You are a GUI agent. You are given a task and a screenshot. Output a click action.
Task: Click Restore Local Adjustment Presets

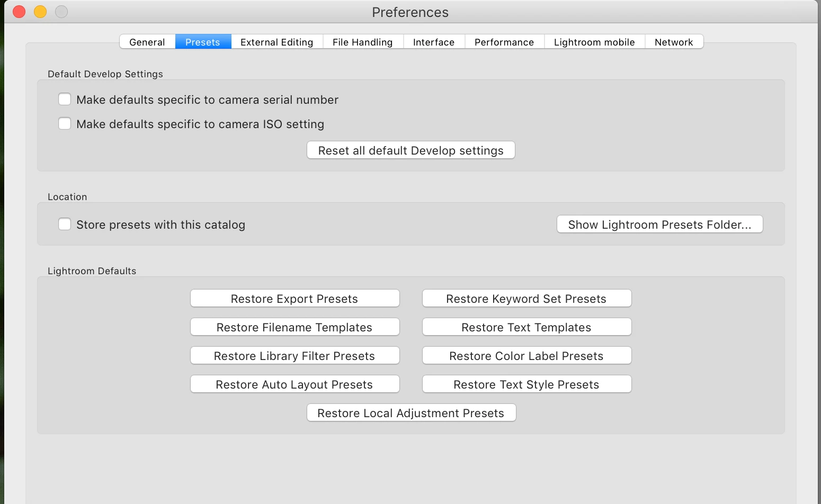coord(412,413)
